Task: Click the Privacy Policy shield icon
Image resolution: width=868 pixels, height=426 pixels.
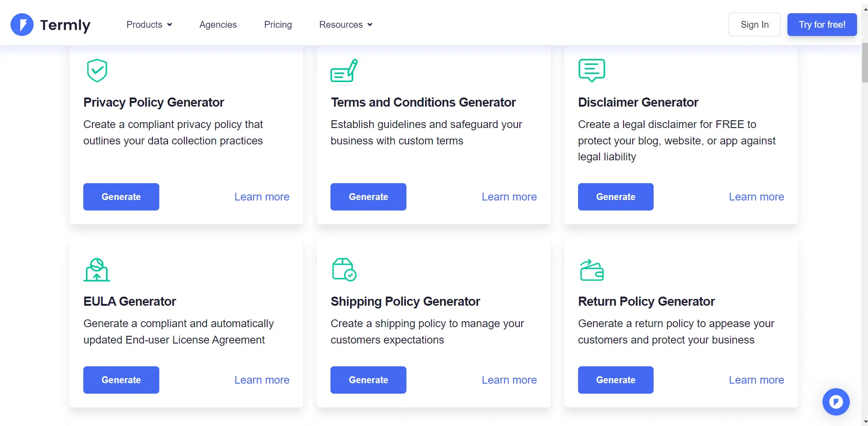Action: [96, 70]
